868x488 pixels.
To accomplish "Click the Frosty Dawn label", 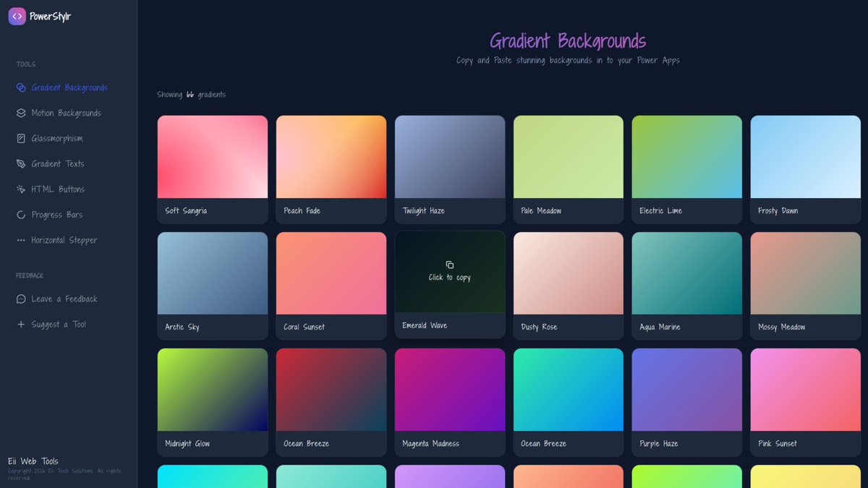I will pos(778,211).
